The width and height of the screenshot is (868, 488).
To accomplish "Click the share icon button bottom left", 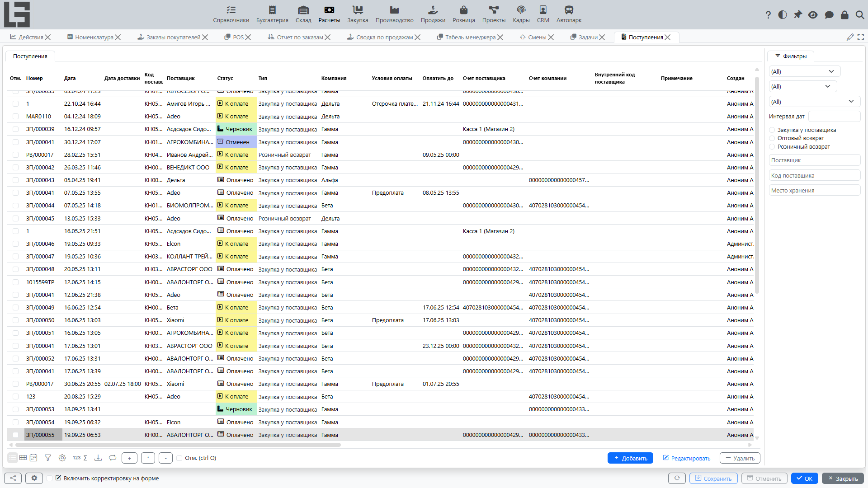I will (x=13, y=478).
